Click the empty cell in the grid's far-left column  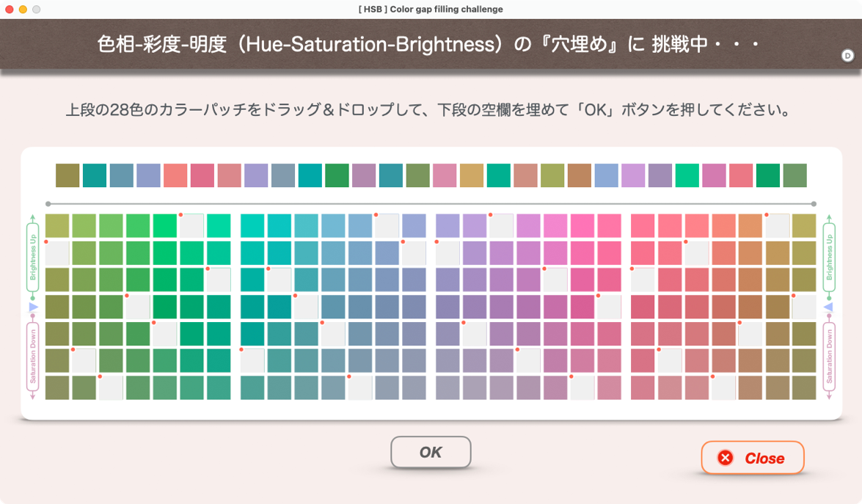point(57,253)
